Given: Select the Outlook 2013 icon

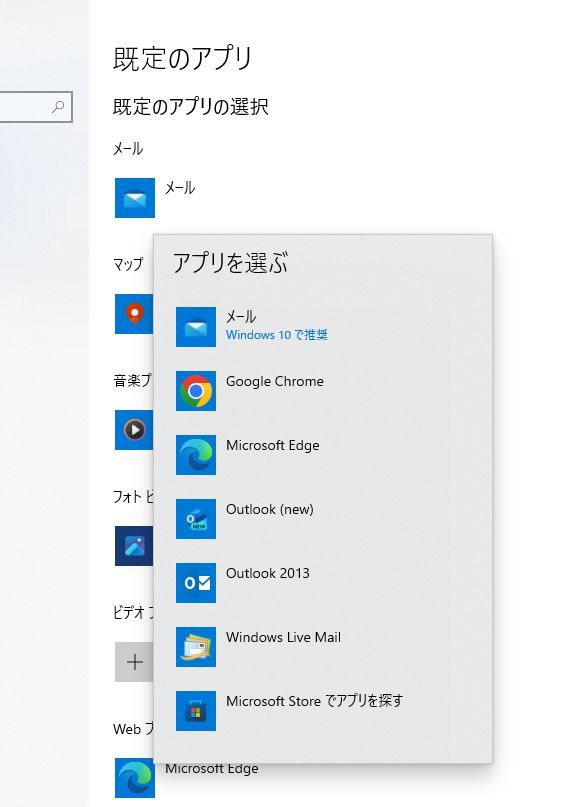Looking at the screenshot, I should pyautogui.click(x=196, y=583).
